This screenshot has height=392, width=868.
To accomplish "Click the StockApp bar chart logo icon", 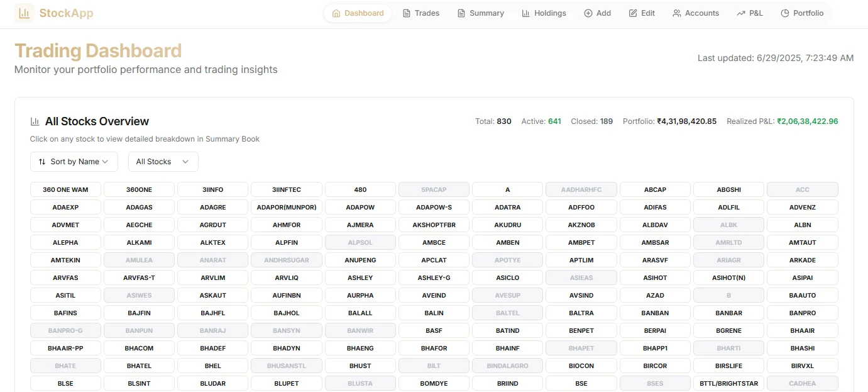I will (x=25, y=13).
